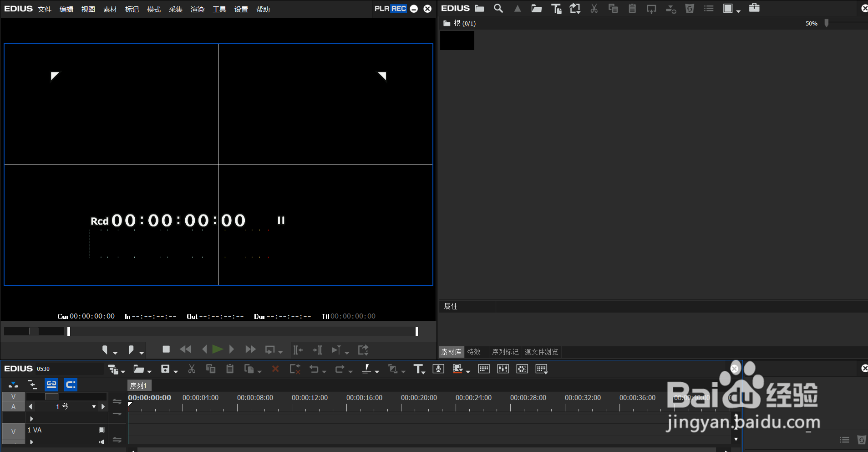Click the copy icon in bin toolbar
Screen dimensions: 868x452
coord(613,8)
